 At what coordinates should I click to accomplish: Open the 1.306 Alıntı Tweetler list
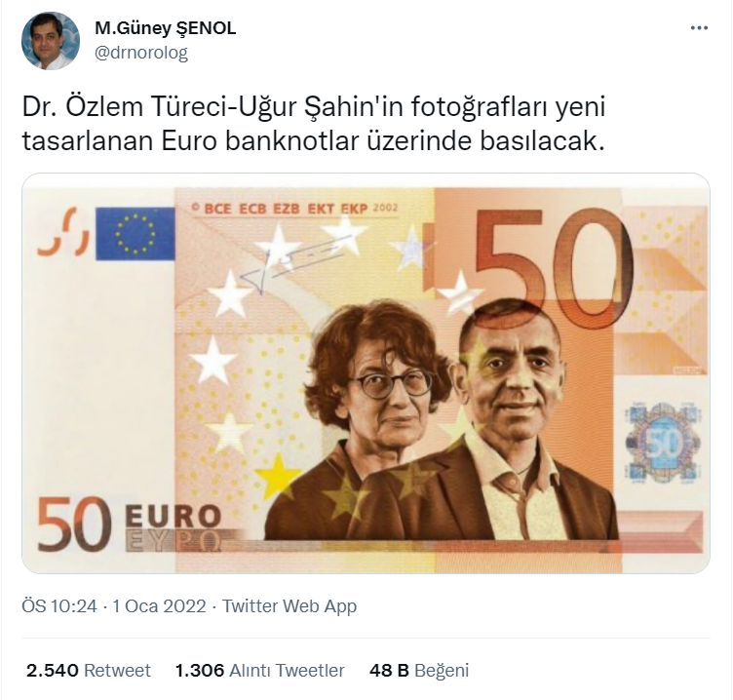coord(260,670)
